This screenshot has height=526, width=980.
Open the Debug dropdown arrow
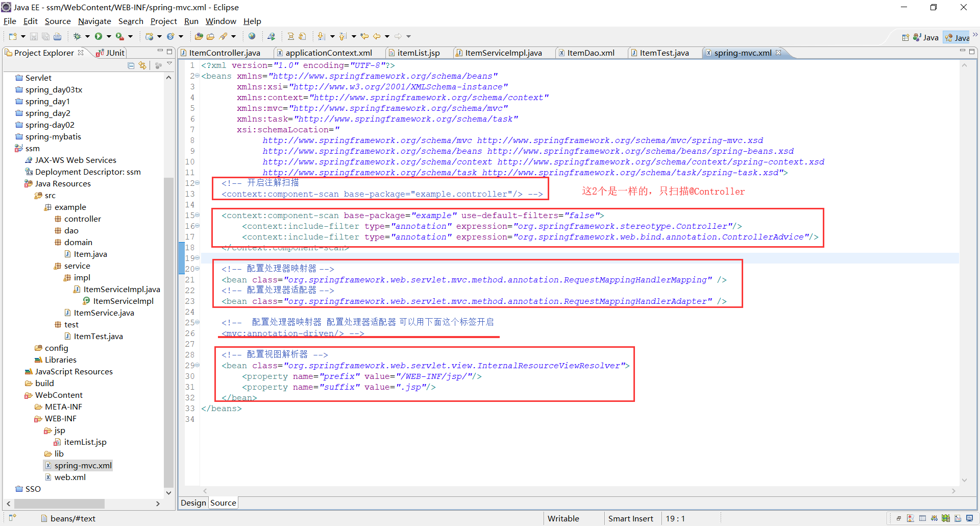pos(87,36)
